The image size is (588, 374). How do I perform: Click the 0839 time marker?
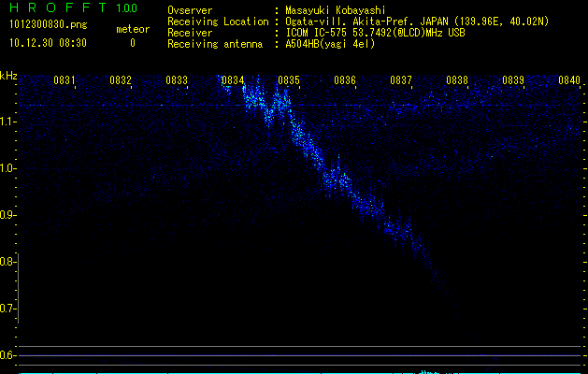tap(513, 79)
